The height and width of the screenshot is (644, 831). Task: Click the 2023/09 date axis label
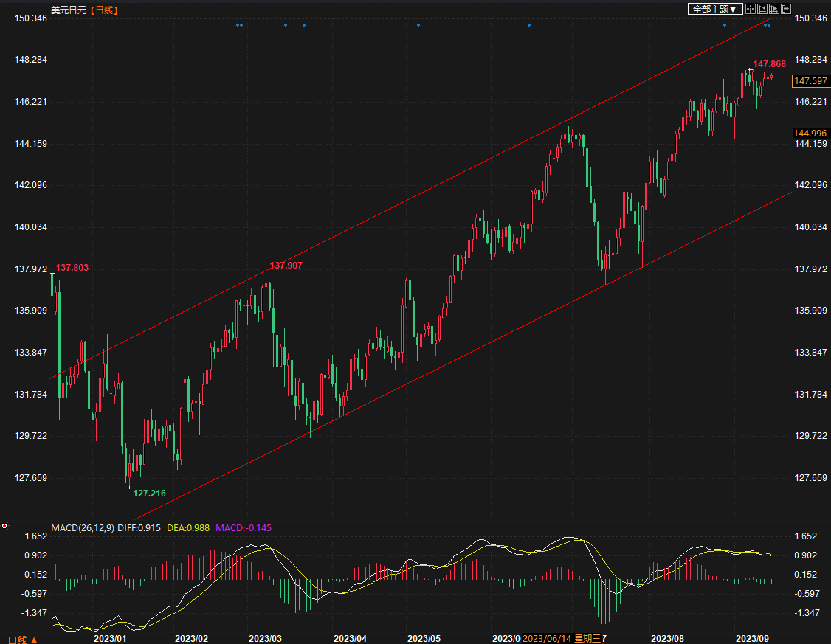[753, 639]
